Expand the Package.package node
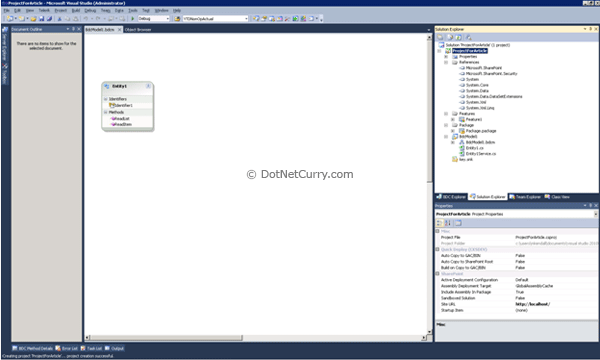 point(453,131)
